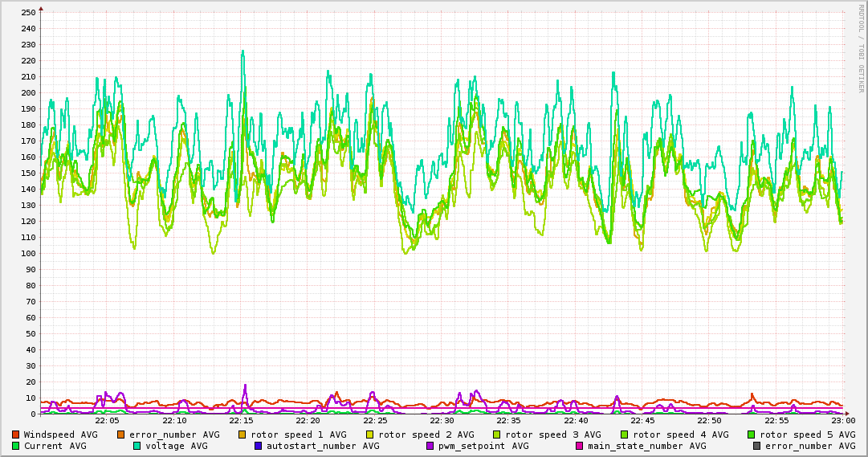Click the grey error_number AVG legend swatch
Screen dimensions: 868x457
click(x=756, y=446)
